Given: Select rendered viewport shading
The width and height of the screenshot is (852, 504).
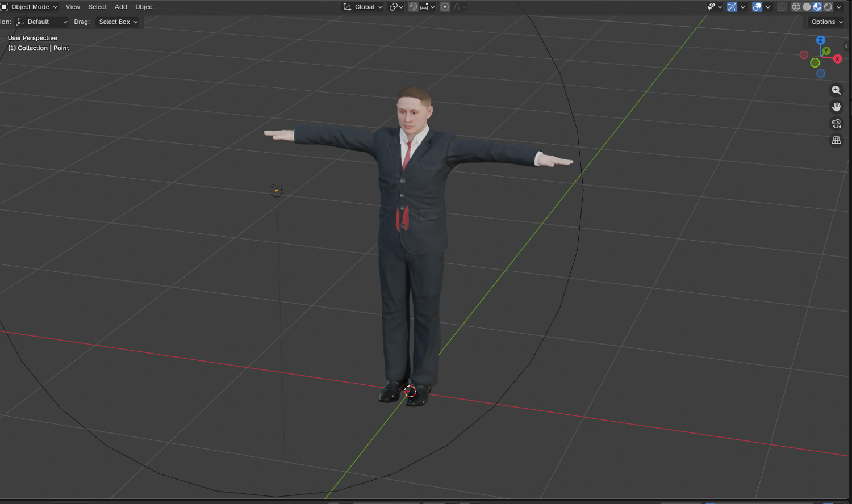Looking at the screenshot, I should click(828, 7).
